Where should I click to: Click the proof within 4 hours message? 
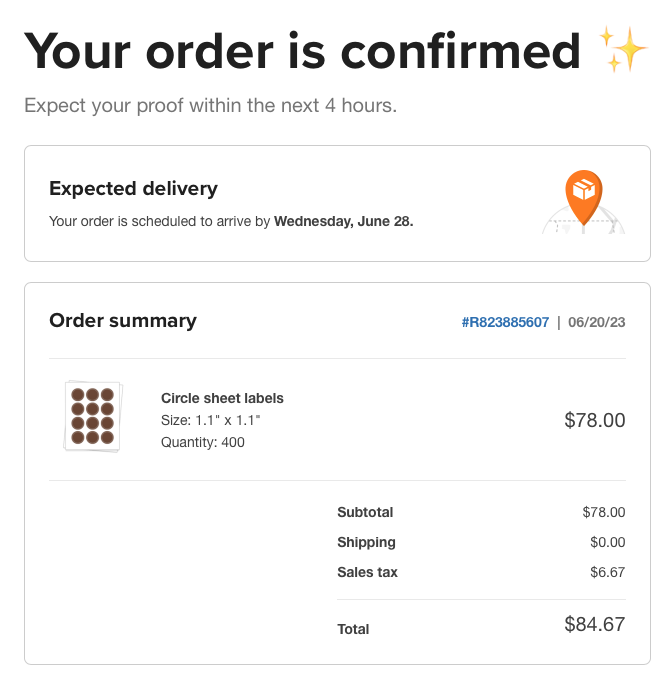tap(210, 105)
